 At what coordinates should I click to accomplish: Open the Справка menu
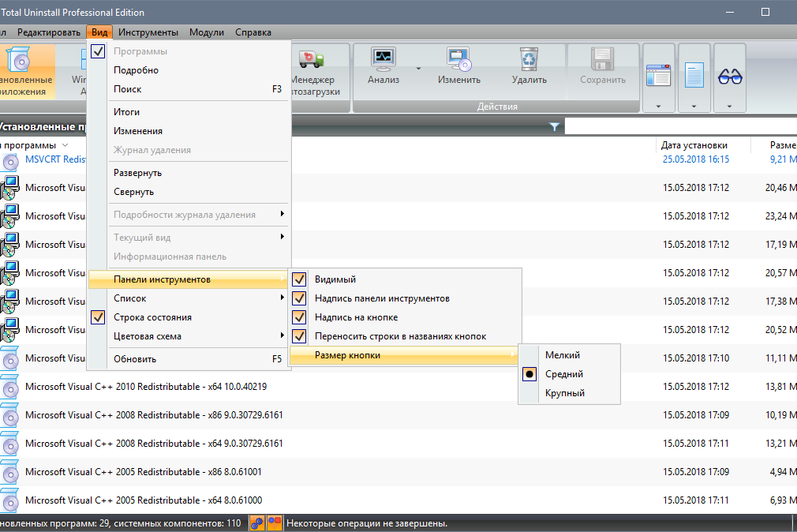pos(253,32)
